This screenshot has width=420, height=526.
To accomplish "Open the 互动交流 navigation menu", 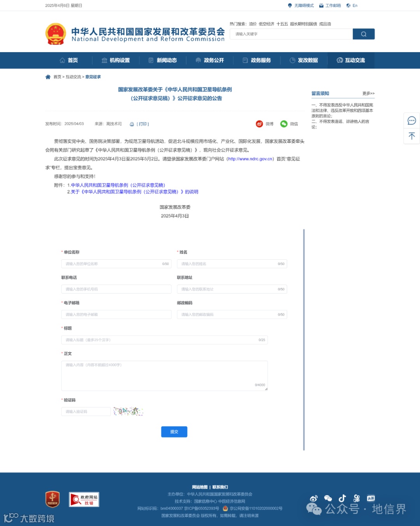I will [x=351, y=60].
